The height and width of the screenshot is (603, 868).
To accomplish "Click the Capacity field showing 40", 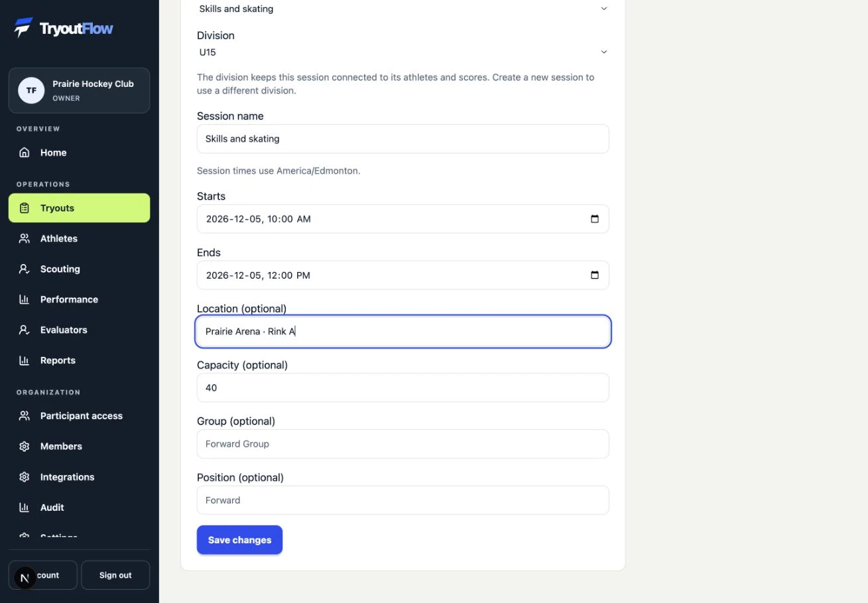I will pos(403,387).
